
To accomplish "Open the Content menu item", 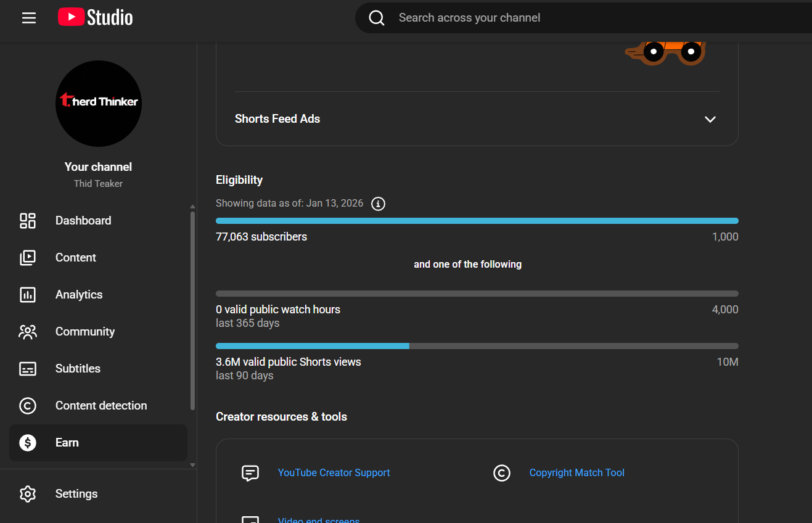I will (x=76, y=258).
